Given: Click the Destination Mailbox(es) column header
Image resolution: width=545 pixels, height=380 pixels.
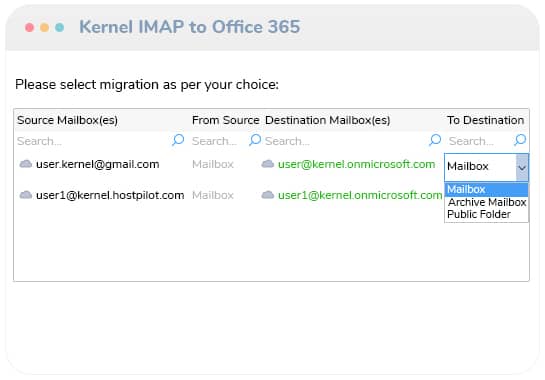Looking at the screenshot, I should pyautogui.click(x=327, y=120).
